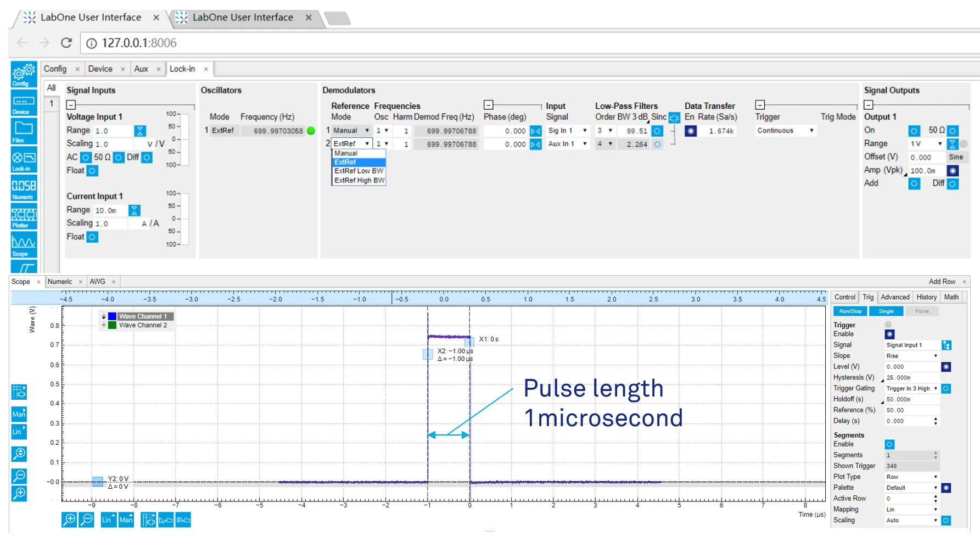Click the save image folder icon, last below plot
980x536 pixels.
183,520
